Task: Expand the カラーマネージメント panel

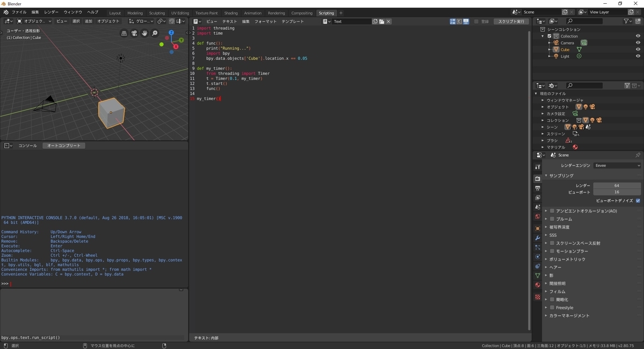Action: [x=569, y=316]
